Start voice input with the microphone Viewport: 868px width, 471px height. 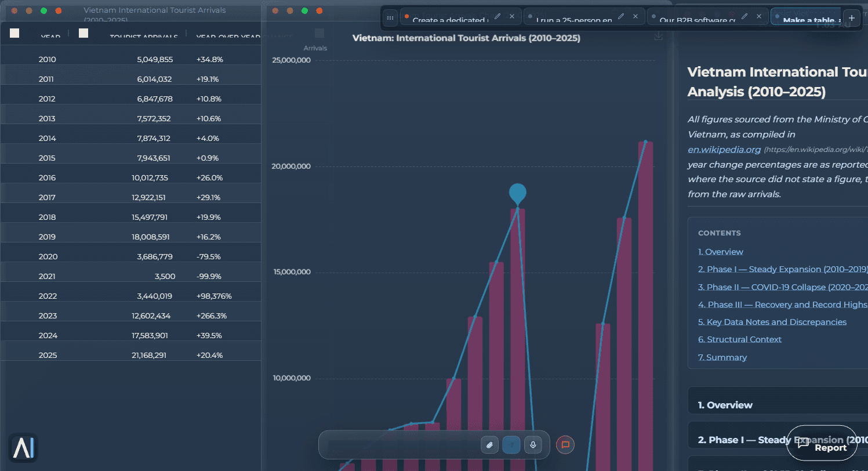pos(533,445)
